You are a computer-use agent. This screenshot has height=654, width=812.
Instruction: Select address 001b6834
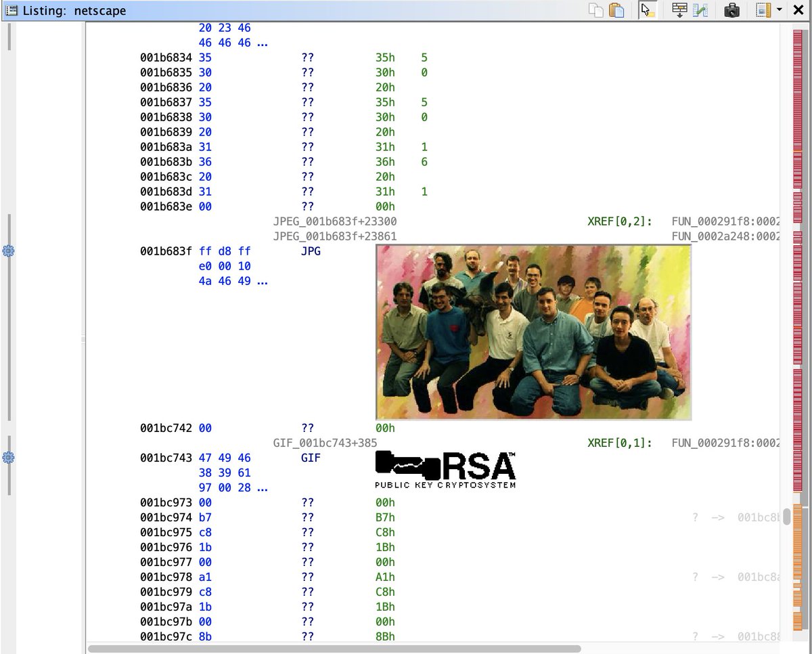pos(166,58)
